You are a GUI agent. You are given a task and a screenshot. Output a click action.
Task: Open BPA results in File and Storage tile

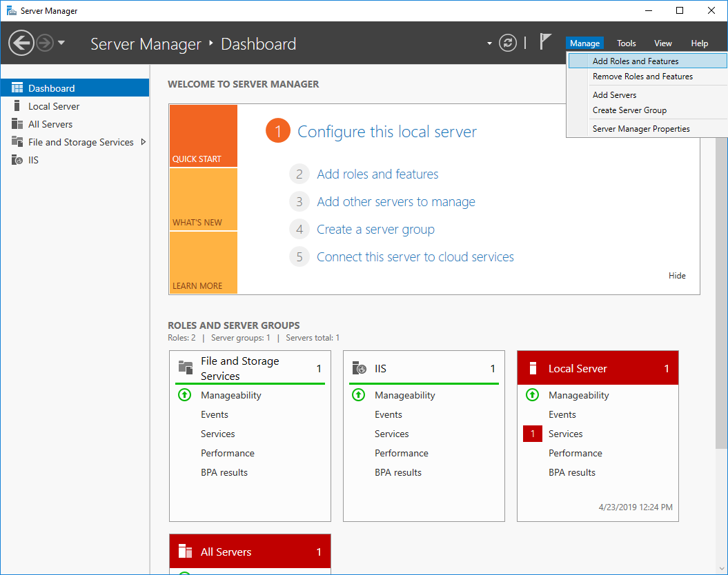pos(224,472)
